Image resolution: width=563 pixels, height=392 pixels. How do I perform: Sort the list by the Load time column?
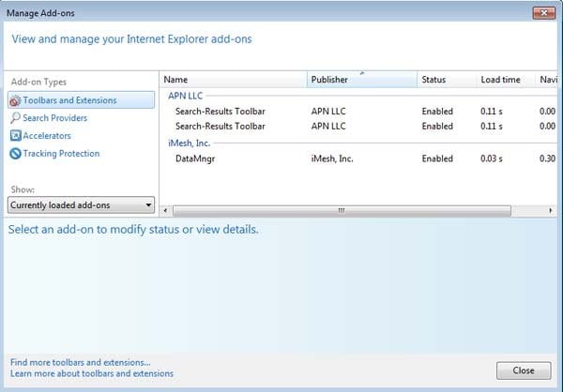pyautogui.click(x=506, y=80)
